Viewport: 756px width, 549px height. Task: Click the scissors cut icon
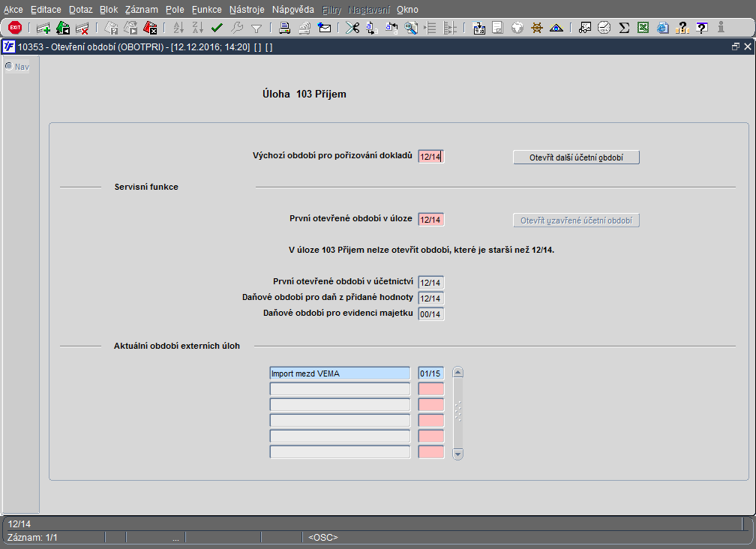(352, 28)
